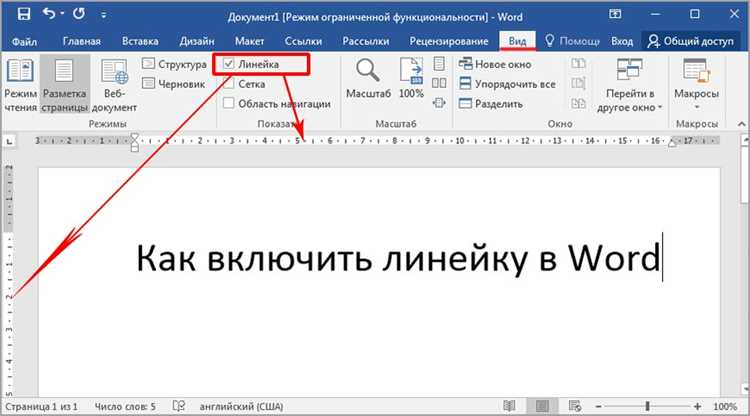Screen dimensions: 750x416
Task: Enable the Область навигации checkbox
Action: (x=229, y=103)
